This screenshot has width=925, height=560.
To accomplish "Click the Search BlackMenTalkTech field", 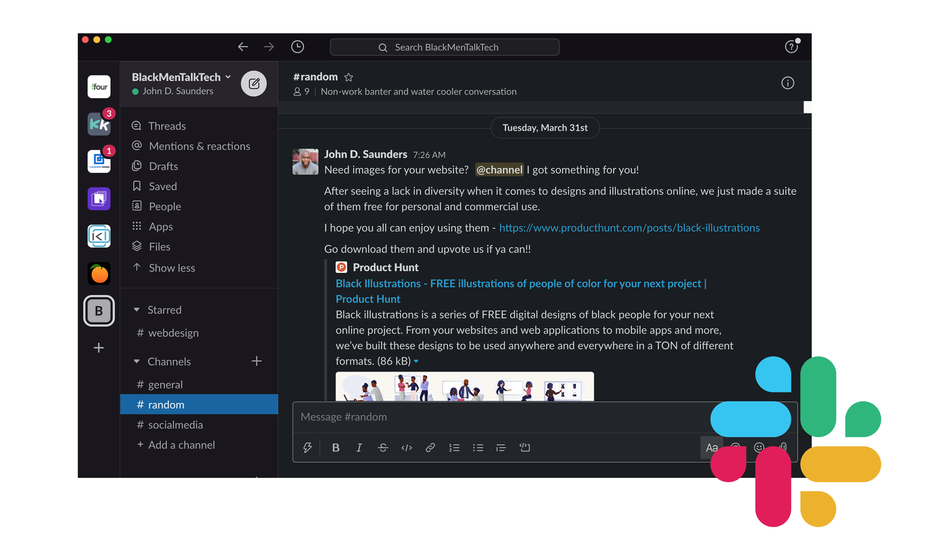I will tap(444, 47).
